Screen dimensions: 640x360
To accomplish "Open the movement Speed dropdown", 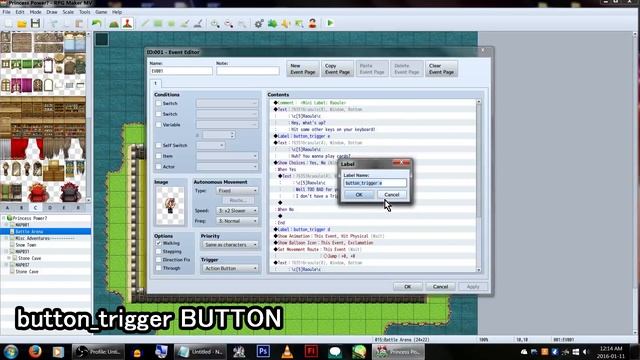I will pos(237,211).
